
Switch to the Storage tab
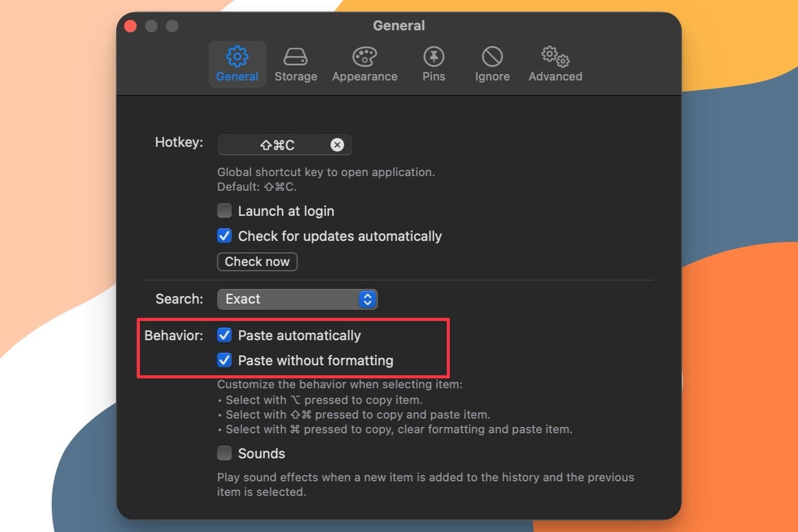tap(295, 64)
